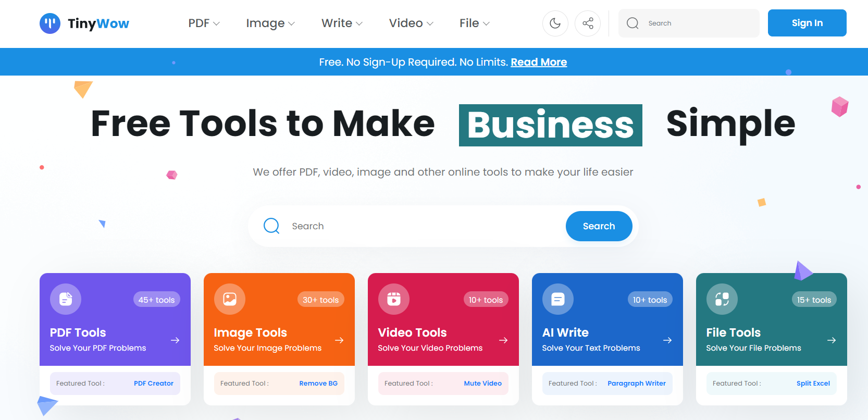Screen dimensions: 868x420
Task: Expand the Write dropdown menu
Action: 342,23
